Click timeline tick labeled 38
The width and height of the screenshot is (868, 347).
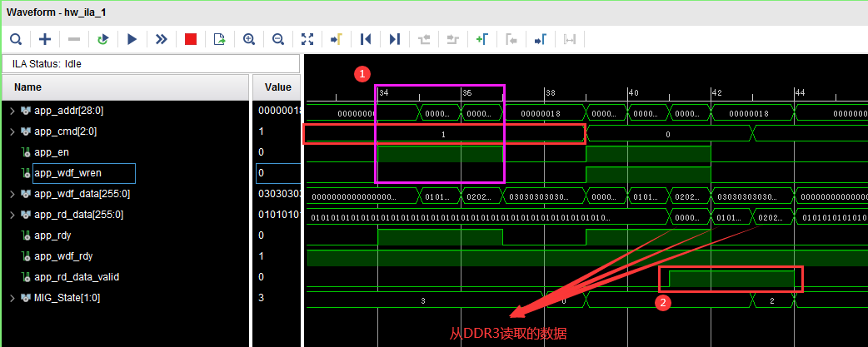click(x=551, y=93)
